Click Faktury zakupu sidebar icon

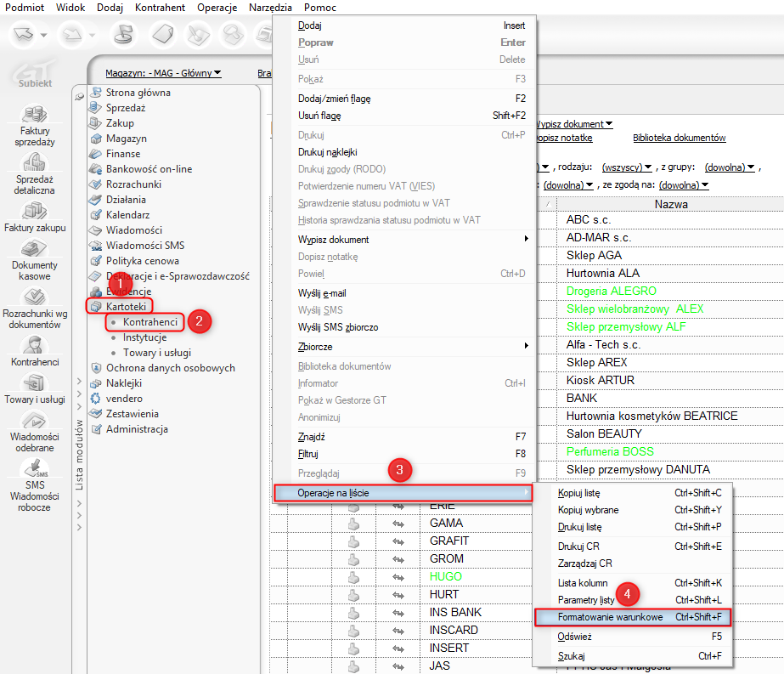click(x=35, y=212)
